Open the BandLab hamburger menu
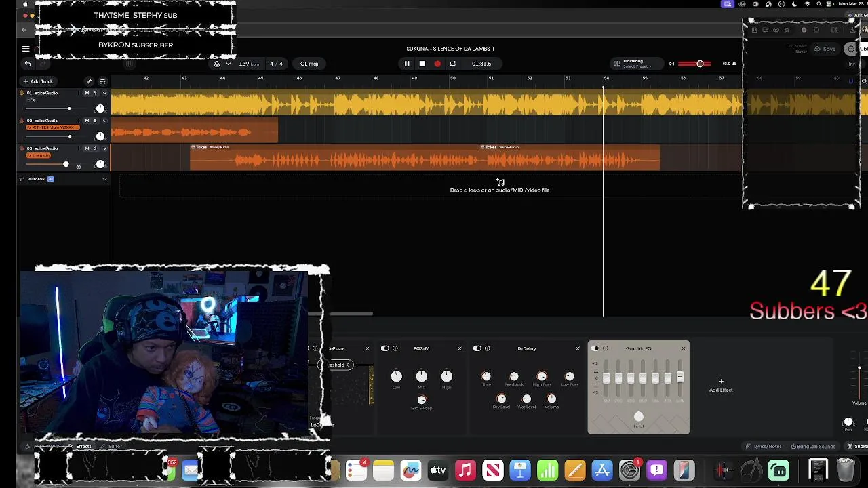Image resolution: width=868 pixels, height=488 pixels. click(26, 49)
